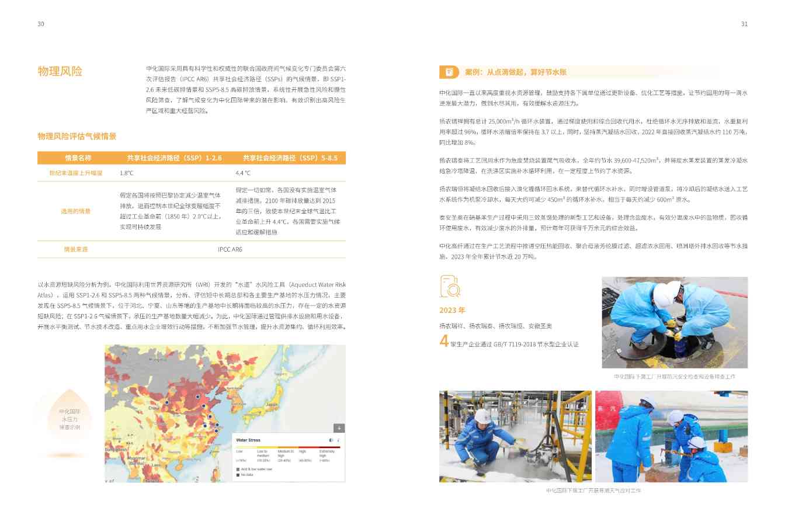Click the download arrow button on the map
The height and width of the screenshot is (532, 785).
339,428
